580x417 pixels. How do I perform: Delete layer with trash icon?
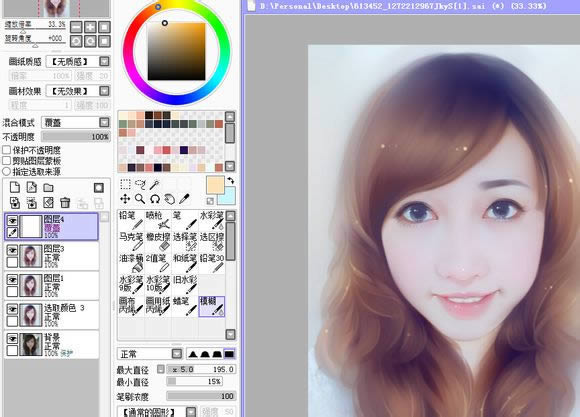(x=65, y=202)
